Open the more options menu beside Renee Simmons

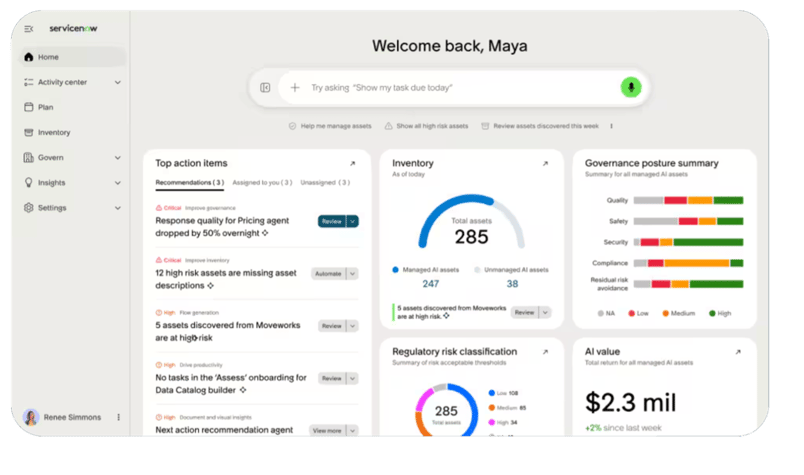click(118, 417)
